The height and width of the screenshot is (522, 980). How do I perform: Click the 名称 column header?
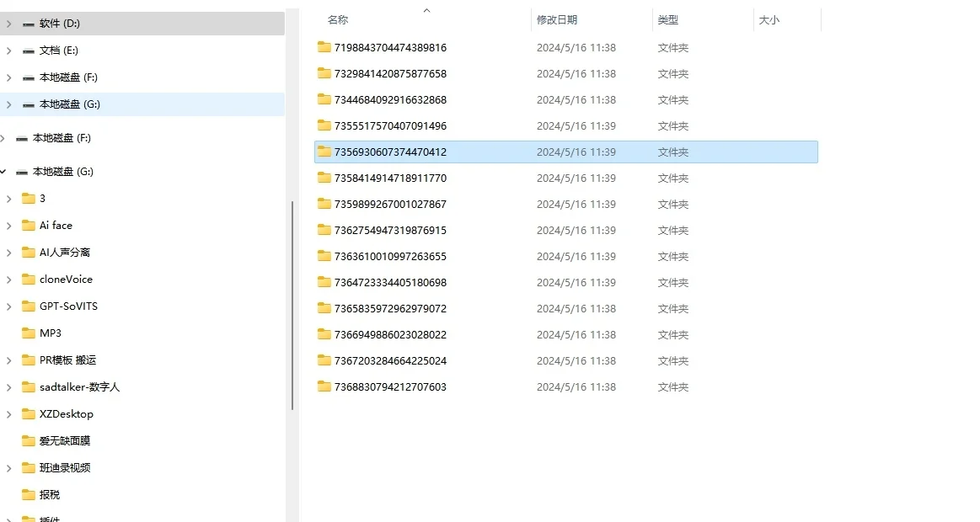[337, 19]
